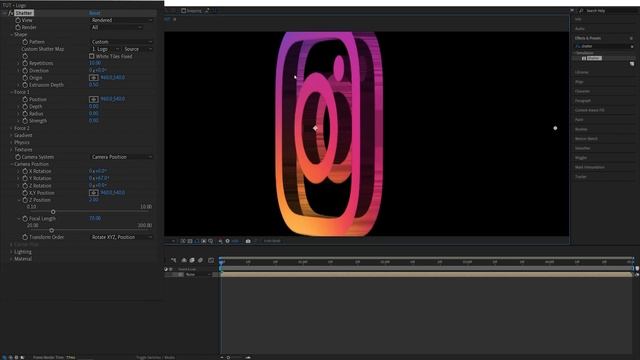Click the Extrusion Depth value 0.50

tap(94, 85)
